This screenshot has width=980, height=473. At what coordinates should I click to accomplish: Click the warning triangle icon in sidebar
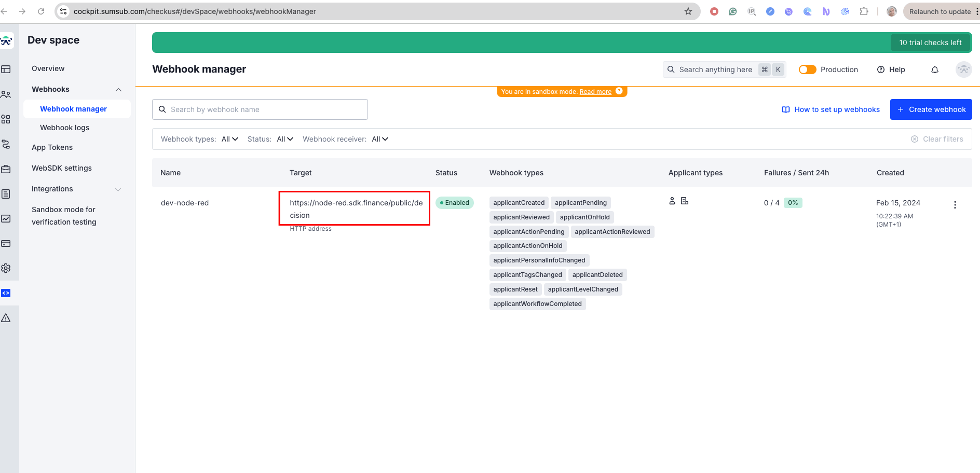6,318
